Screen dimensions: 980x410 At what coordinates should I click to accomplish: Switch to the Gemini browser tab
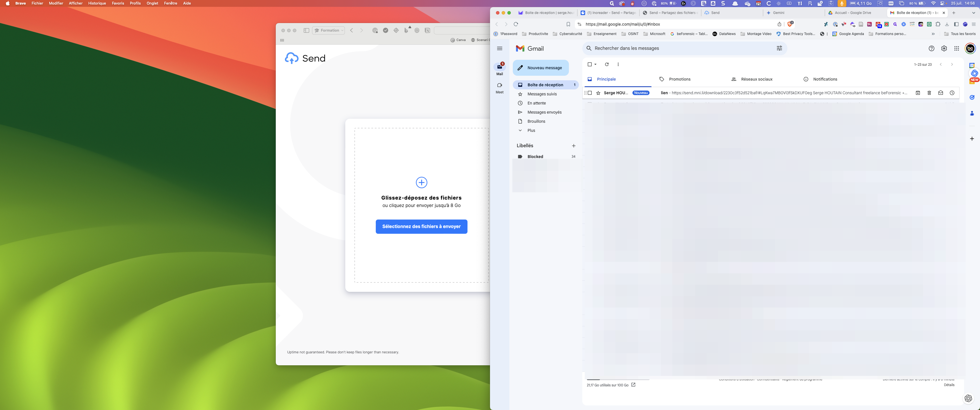pyautogui.click(x=794, y=13)
